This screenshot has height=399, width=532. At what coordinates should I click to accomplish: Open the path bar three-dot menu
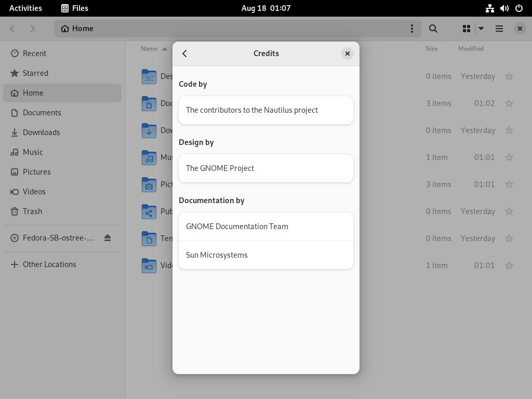pos(412,29)
